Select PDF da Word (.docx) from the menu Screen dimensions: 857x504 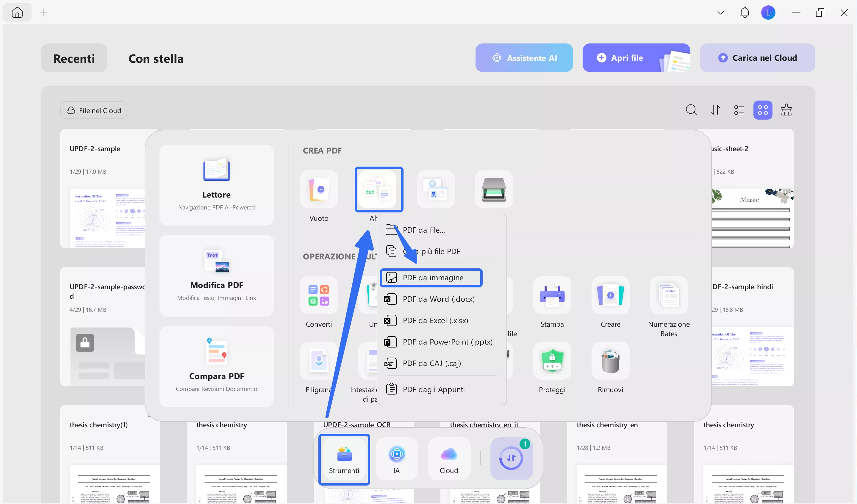tap(439, 299)
